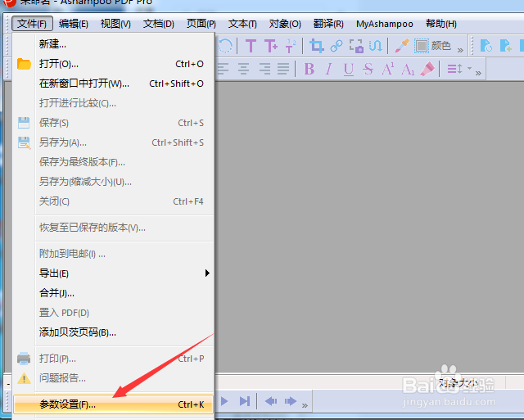Open the MyAshampoo menu
This screenshot has height=420, width=524.
(384, 24)
